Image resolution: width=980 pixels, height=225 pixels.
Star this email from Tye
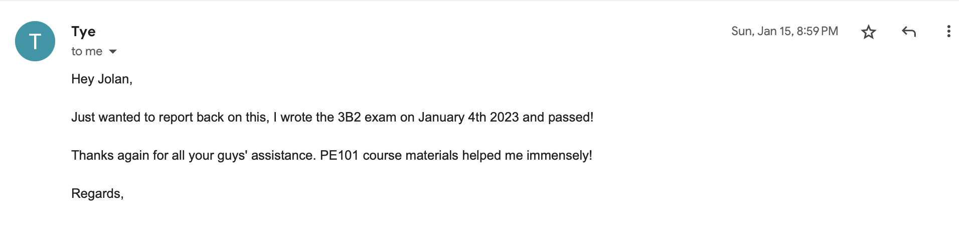coord(868,32)
